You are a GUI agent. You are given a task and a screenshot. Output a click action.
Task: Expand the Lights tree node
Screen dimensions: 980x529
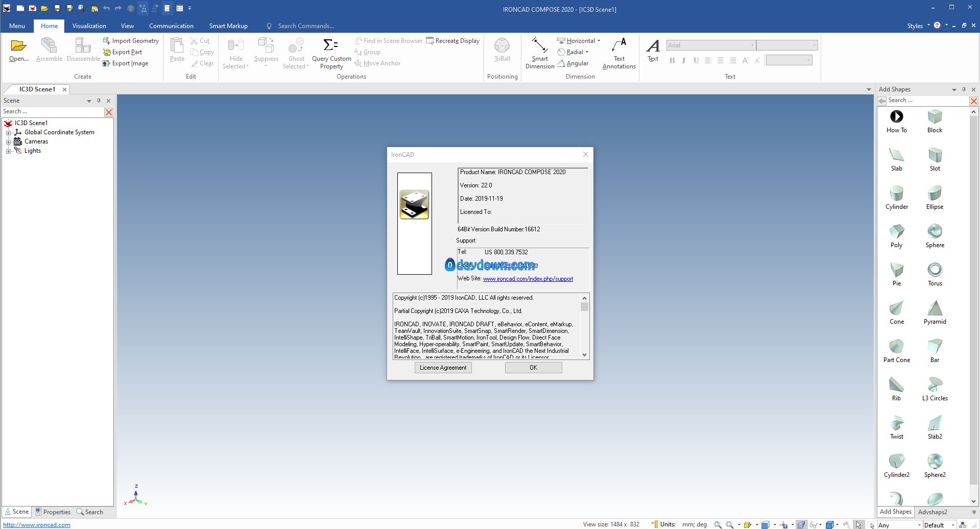[x=8, y=151]
